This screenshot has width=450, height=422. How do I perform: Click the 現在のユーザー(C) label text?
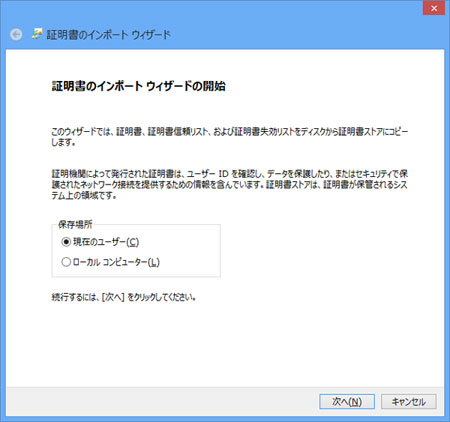point(106,242)
